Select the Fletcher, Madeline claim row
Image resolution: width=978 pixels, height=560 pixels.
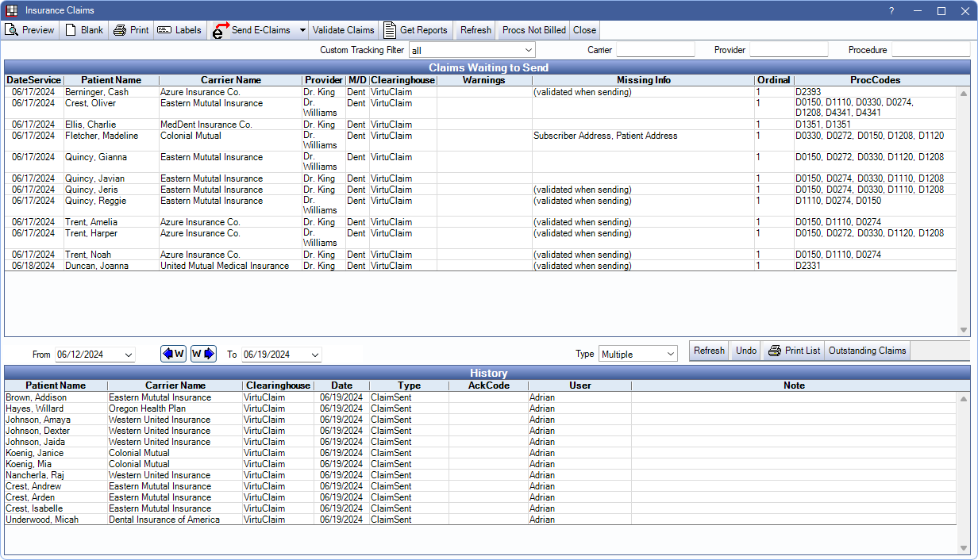[x=100, y=136]
